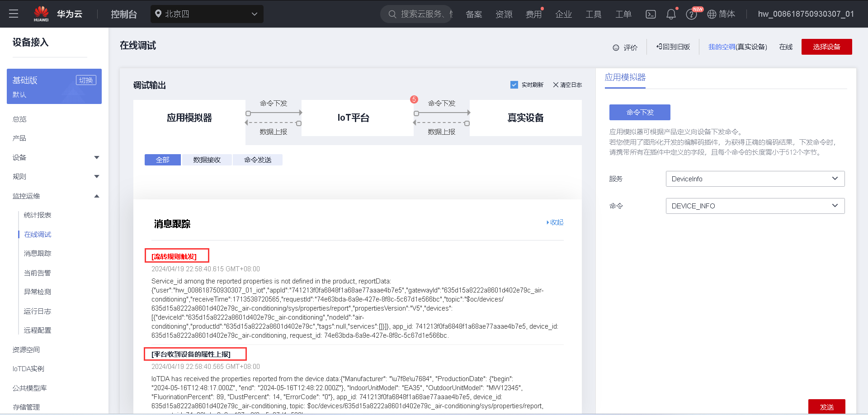This screenshot has width=868, height=415.
Task: Open help with the question mark icon
Action: pos(691,14)
